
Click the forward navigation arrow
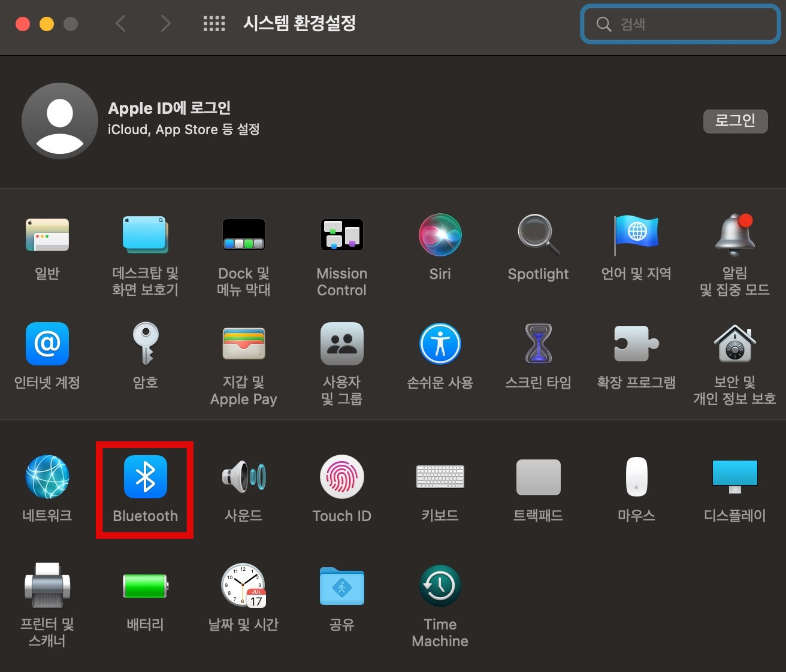pyautogui.click(x=166, y=24)
